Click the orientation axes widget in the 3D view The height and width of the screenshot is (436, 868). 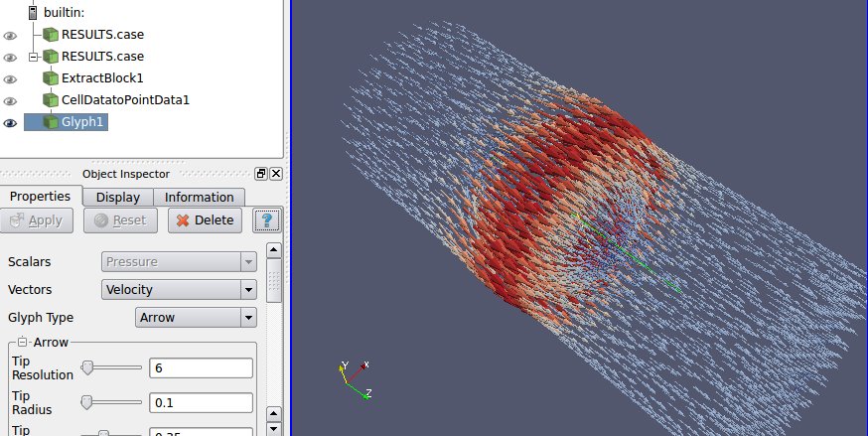click(x=355, y=379)
